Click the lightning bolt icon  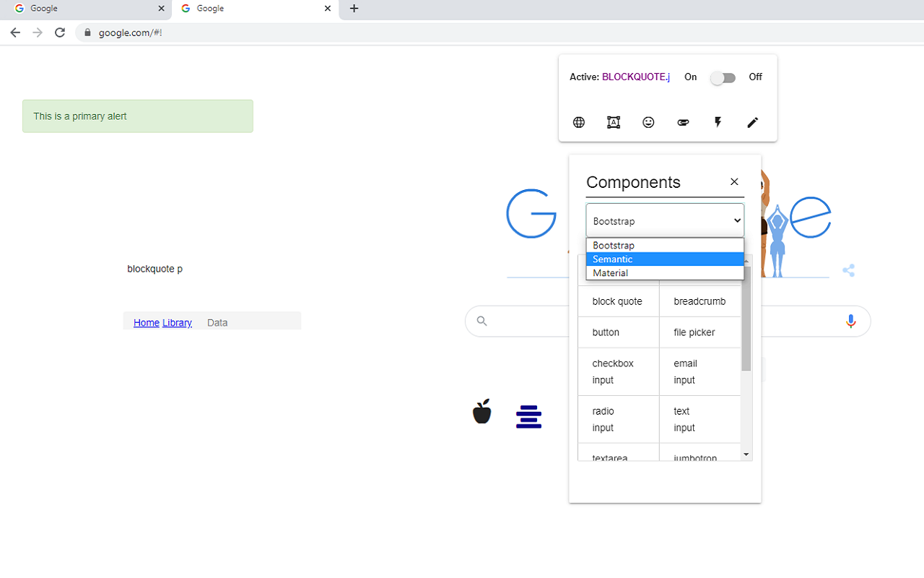click(718, 123)
